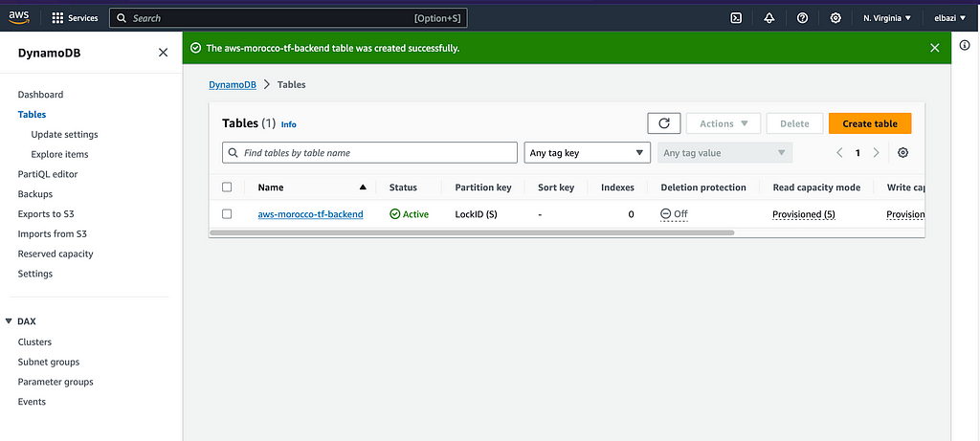
Task: Close the DynamoDB side navigation
Action: point(163,53)
